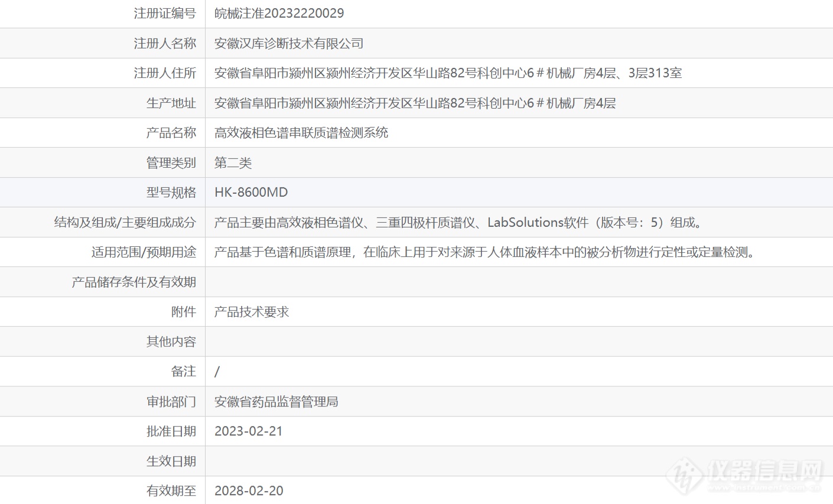Select the label 附件

pos(184,311)
